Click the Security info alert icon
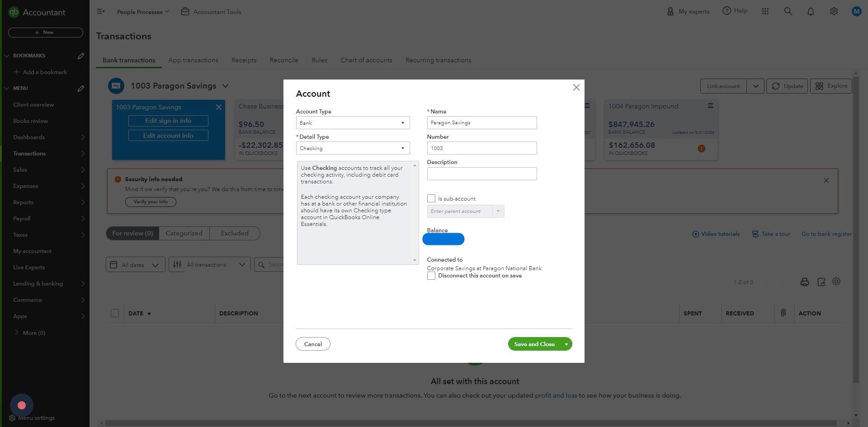The width and height of the screenshot is (868, 427). (x=118, y=180)
